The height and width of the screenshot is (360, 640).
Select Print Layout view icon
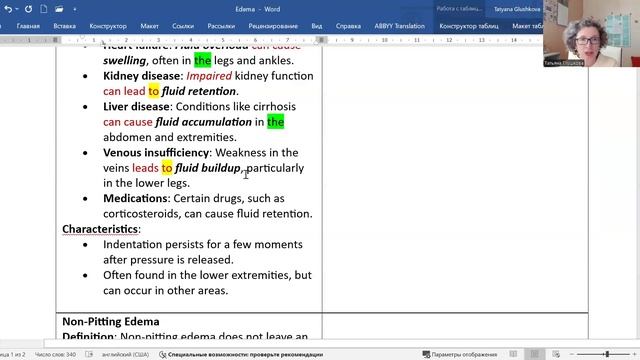pos(535,354)
